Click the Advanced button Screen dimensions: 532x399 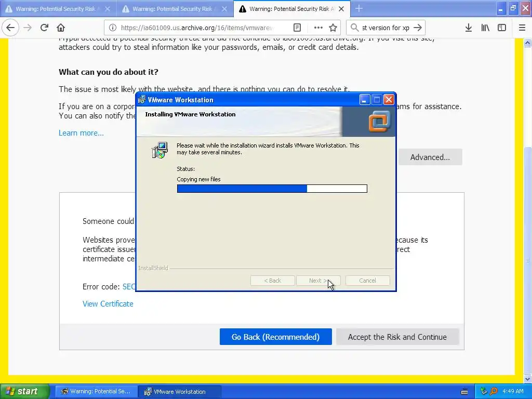[x=430, y=157]
